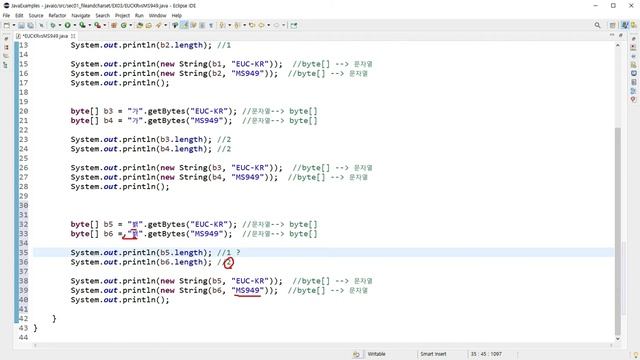The width and height of the screenshot is (640, 360).
Task: Click the Pin Editor toolbar icon
Action: tap(293, 25)
